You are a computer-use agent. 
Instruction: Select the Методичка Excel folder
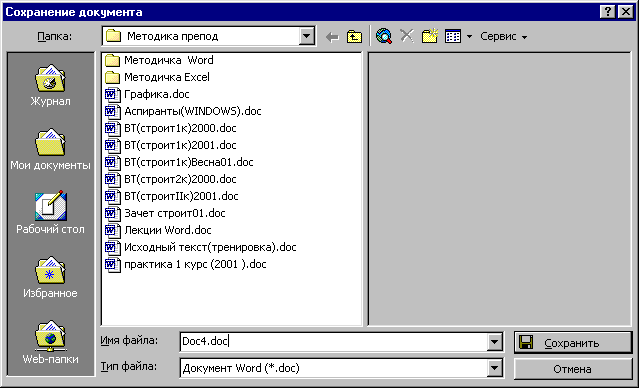point(157,77)
